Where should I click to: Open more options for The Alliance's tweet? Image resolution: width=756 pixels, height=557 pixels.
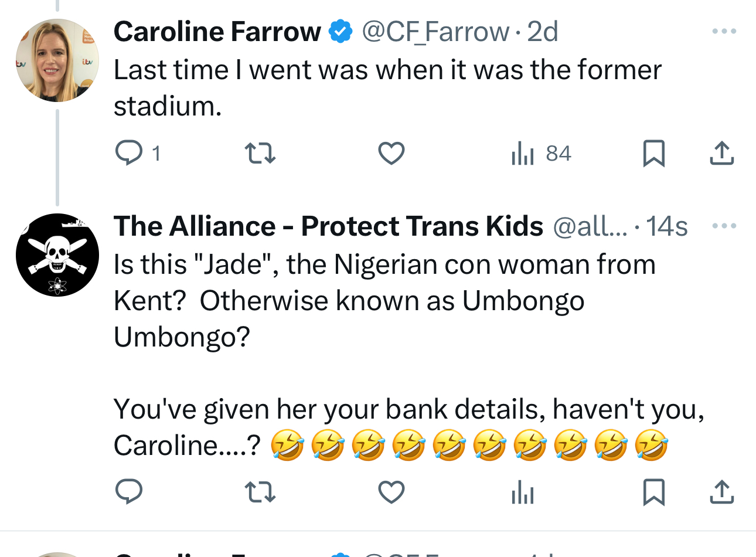tap(724, 226)
